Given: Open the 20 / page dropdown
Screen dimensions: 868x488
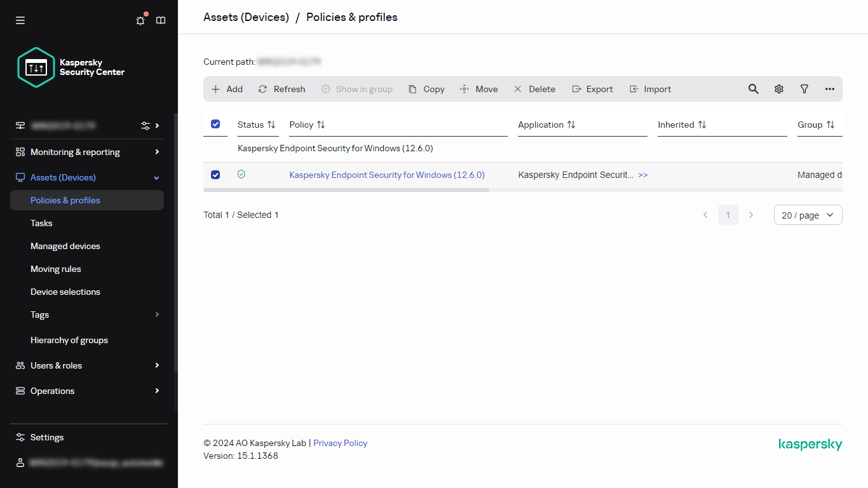Looking at the screenshot, I should (x=808, y=215).
